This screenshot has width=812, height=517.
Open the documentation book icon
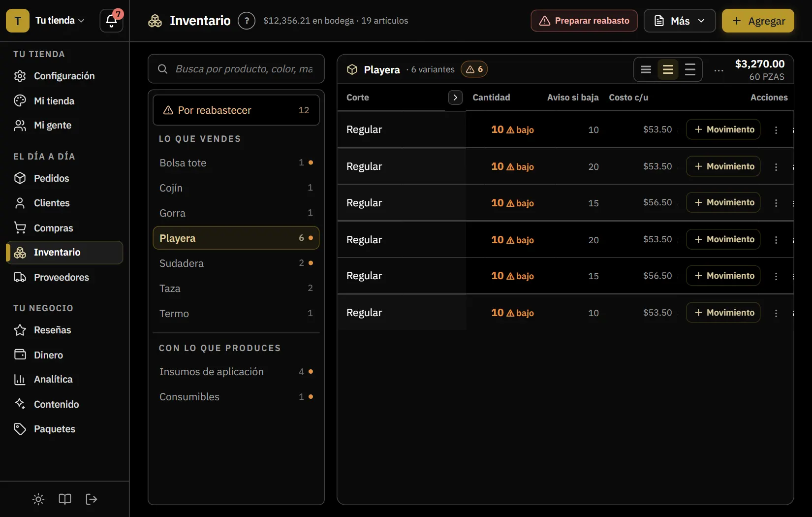click(x=65, y=499)
